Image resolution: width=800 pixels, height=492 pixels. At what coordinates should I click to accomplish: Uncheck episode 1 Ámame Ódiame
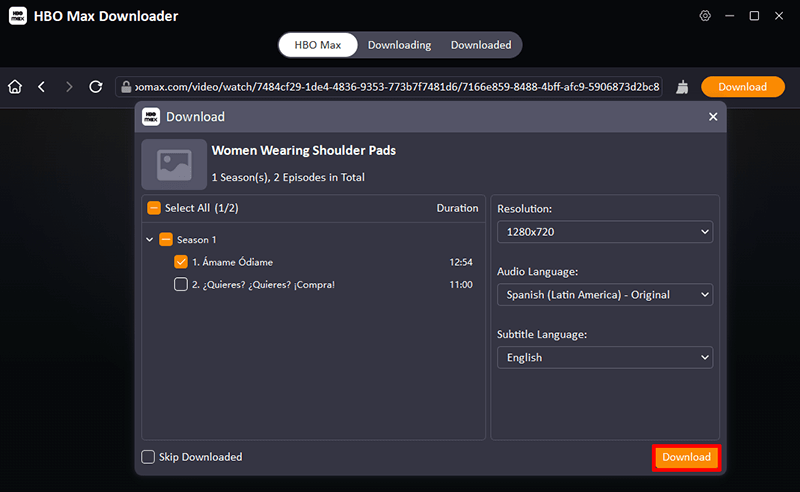pos(181,262)
